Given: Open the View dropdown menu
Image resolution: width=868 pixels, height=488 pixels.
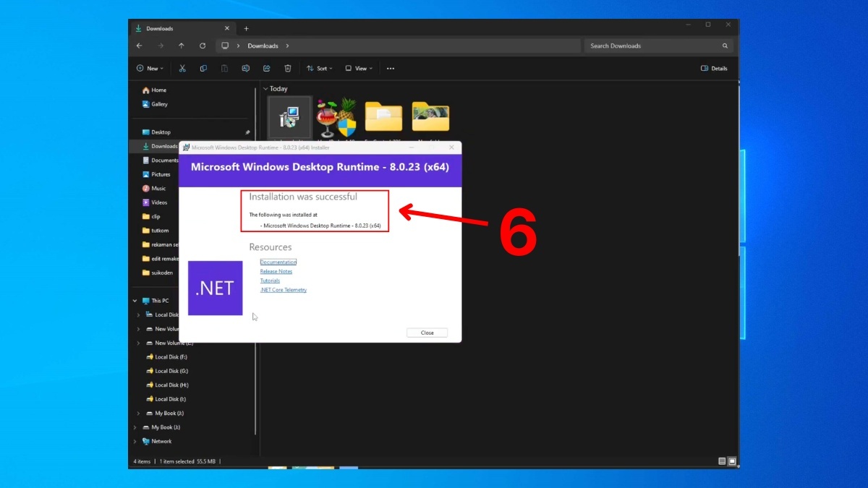Looking at the screenshot, I should point(359,69).
